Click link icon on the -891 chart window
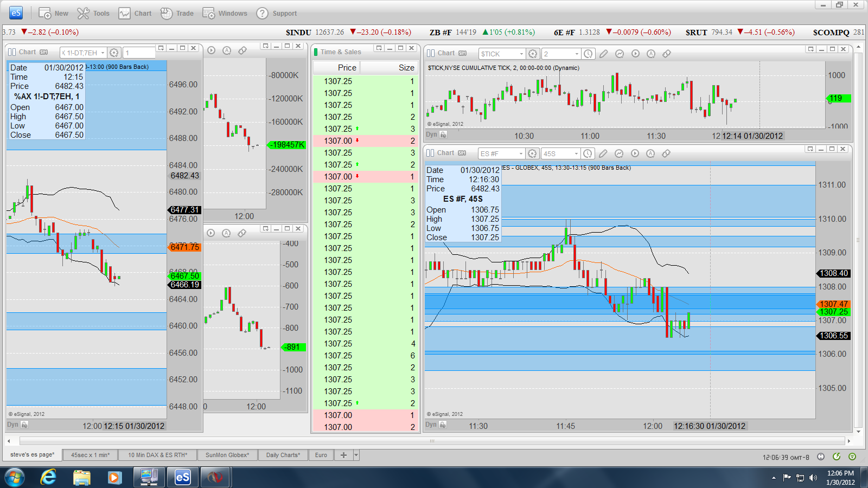Screen dimensions: 868x488 tap(242, 233)
